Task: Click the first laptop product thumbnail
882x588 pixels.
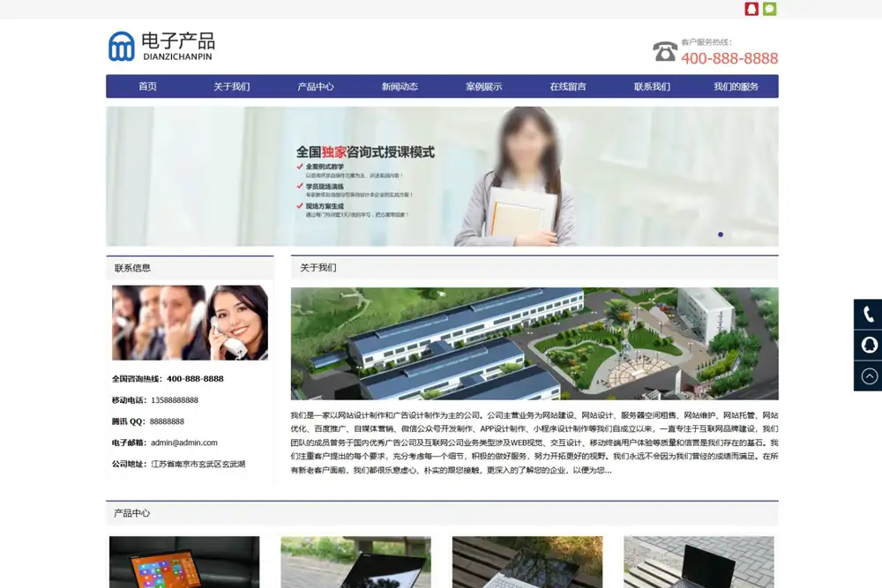Action: 183,562
